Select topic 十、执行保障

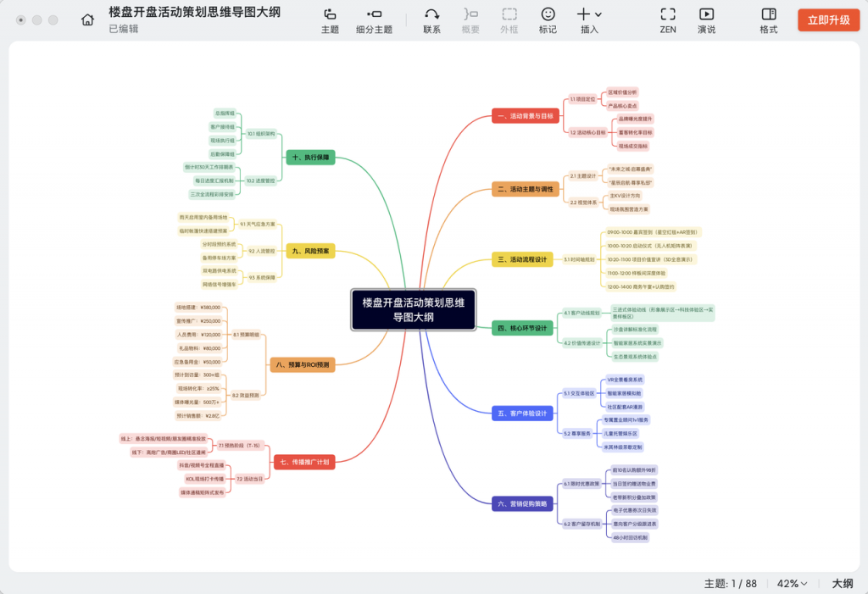[310, 158]
